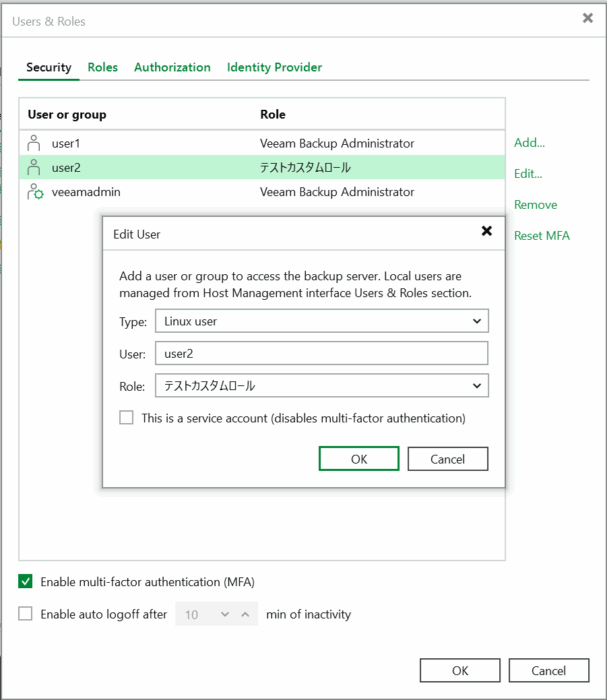Click OK in Users & Roles window
Image resolution: width=607 pixels, height=700 pixels.
[460, 670]
